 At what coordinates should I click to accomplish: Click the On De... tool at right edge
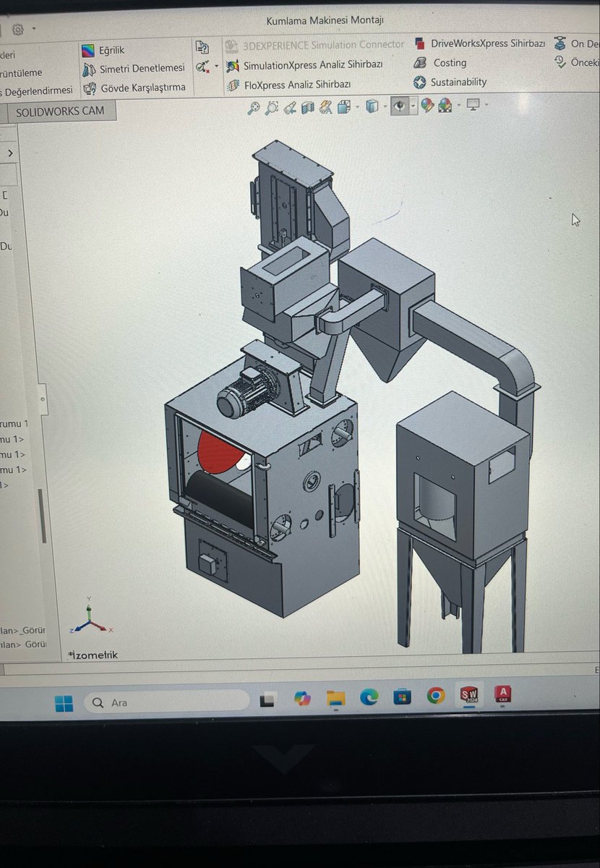(577, 43)
